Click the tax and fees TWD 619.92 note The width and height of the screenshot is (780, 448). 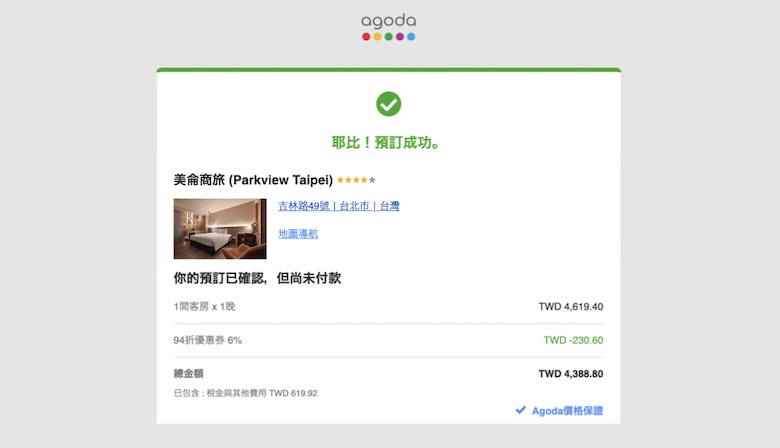245,393
